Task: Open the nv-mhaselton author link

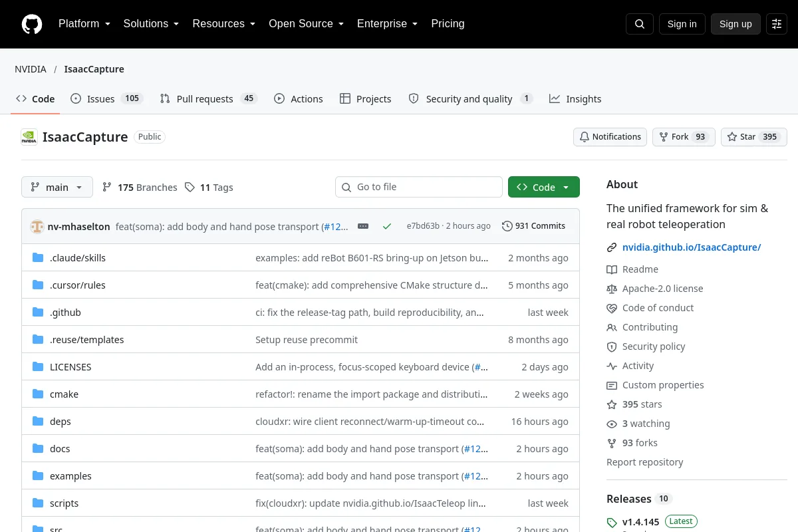Action: click(79, 227)
